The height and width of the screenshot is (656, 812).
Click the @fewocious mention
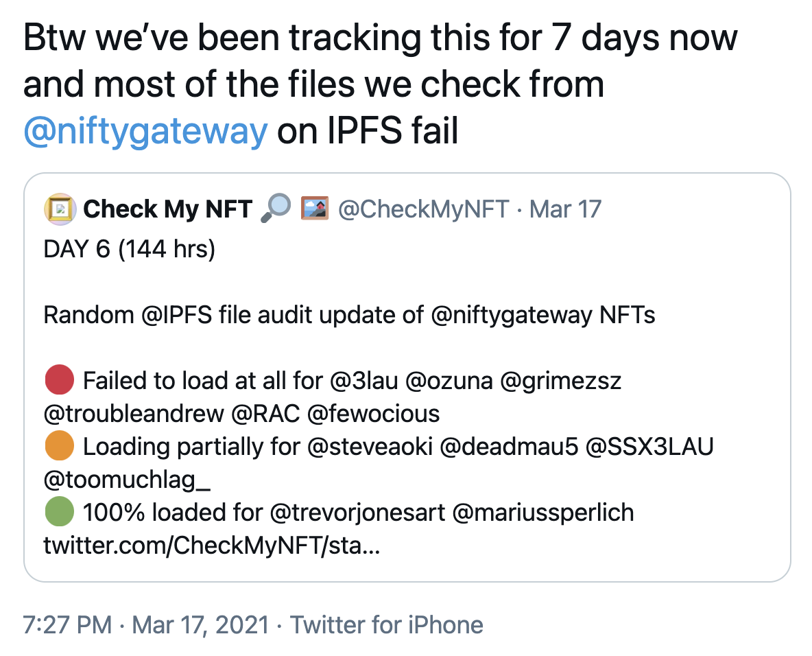click(x=373, y=413)
